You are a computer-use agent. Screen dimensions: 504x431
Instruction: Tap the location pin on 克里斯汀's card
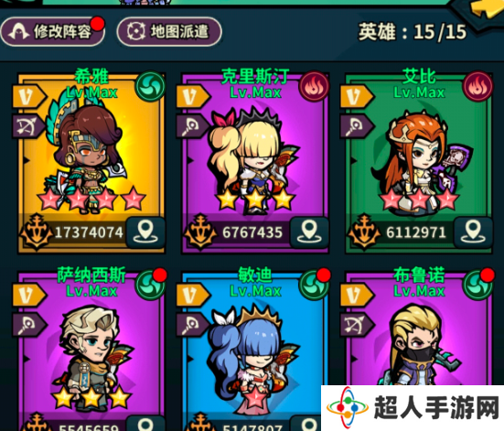309,232
